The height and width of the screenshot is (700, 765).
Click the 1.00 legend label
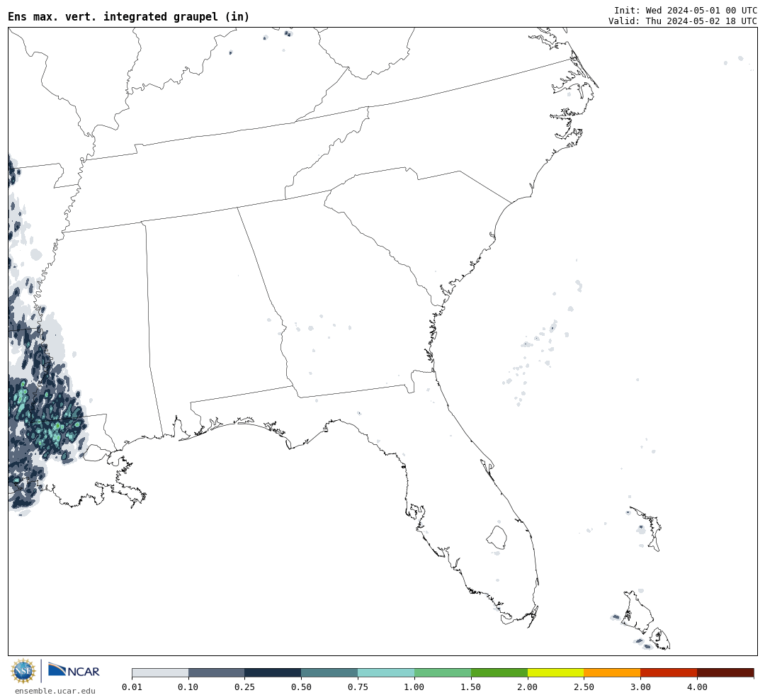(414, 687)
